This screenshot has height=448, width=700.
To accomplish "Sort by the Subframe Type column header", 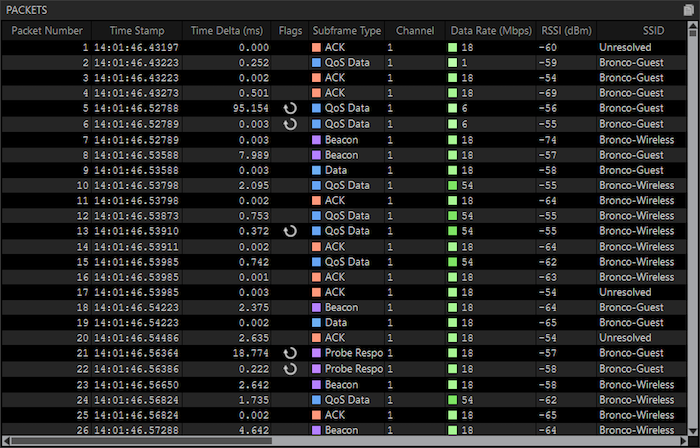I will [347, 31].
